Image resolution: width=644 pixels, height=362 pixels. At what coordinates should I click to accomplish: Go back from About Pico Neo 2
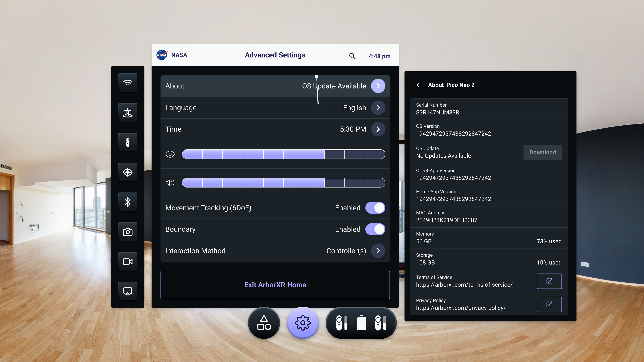[418, 85]
